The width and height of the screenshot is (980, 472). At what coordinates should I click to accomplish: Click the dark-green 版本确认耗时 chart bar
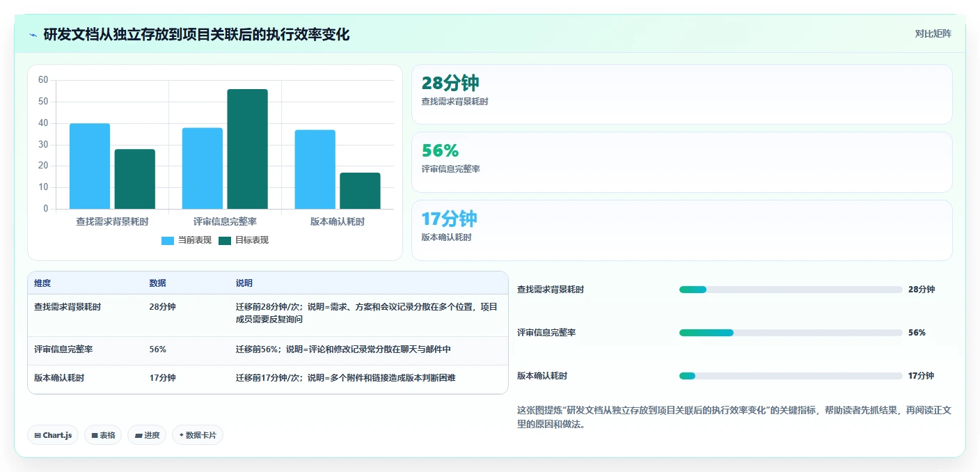coord(360,191)
